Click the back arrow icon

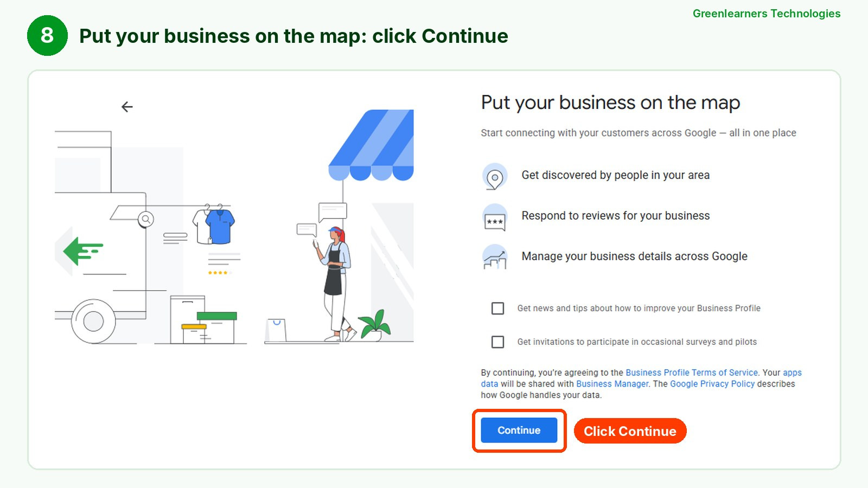click(x=127, y=107)
